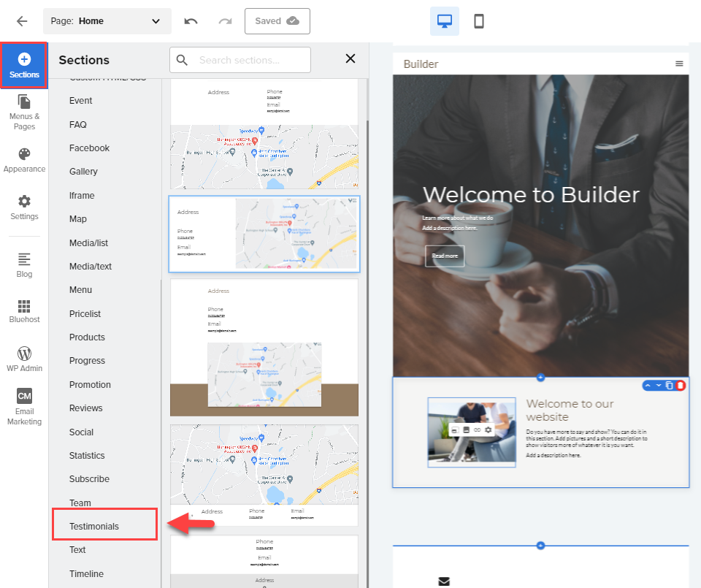
Task: Select the Gallery section category
Action: [83, 172]
